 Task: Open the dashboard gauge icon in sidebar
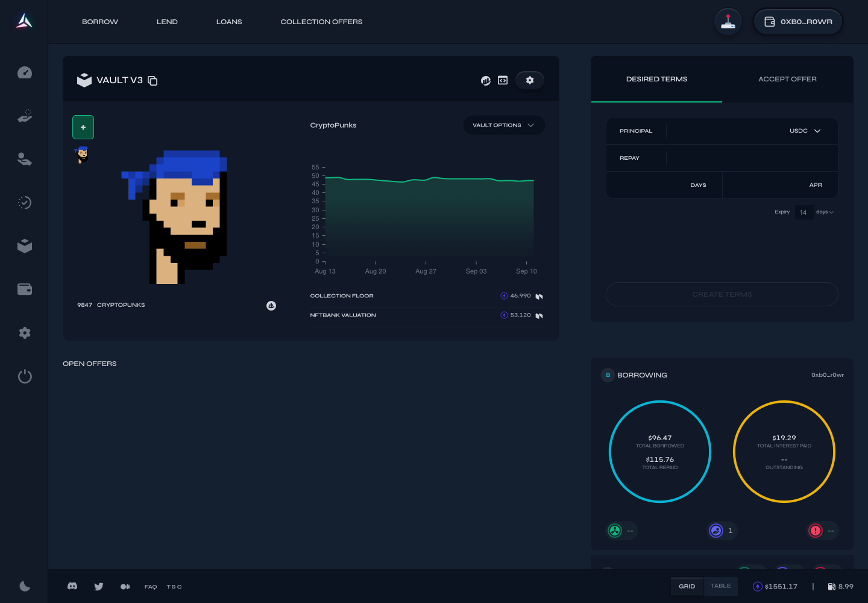(x=25, y=72)
